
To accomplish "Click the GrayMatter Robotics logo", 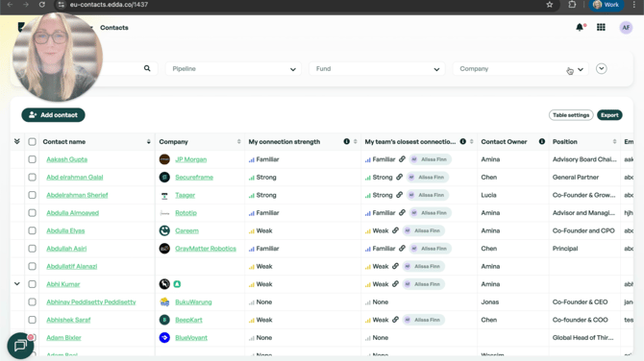I will click(x=164, y=249).
